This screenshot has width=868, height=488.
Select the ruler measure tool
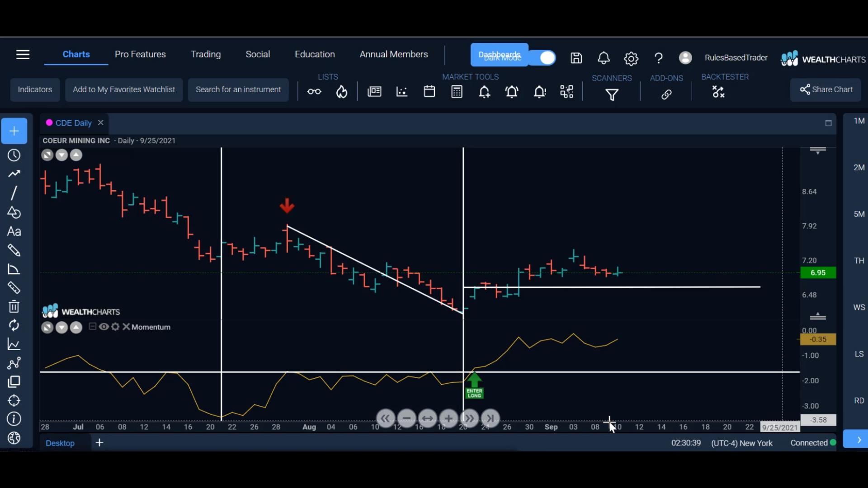coord(14,288)
